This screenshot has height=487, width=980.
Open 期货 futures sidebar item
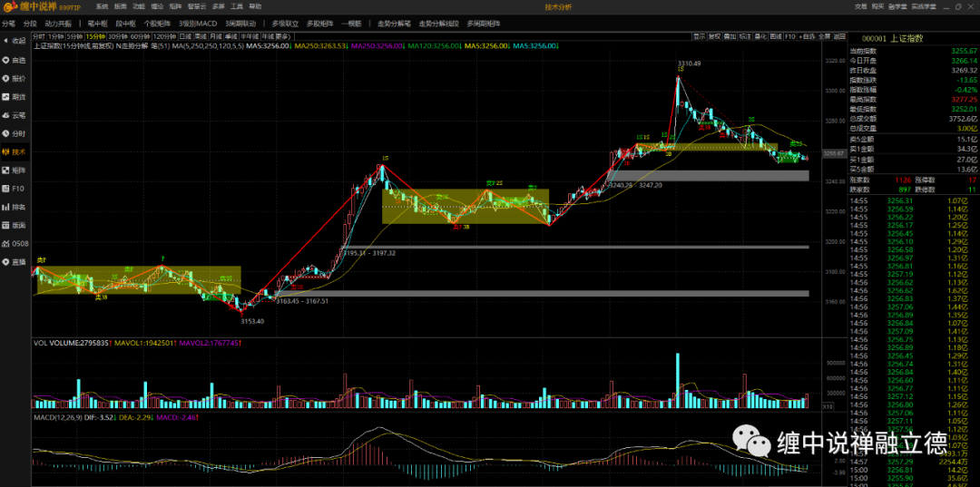pyautogui.click(x=15, y=97)
